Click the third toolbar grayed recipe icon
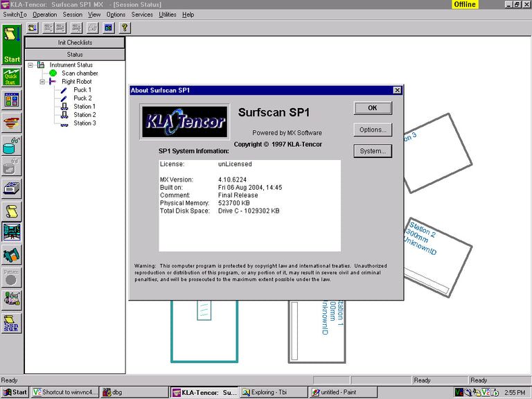Screen dimensions: 532x399 (61, 28)
